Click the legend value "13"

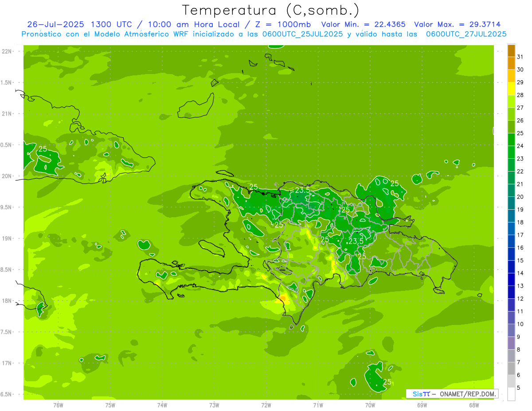pos(520,286)
